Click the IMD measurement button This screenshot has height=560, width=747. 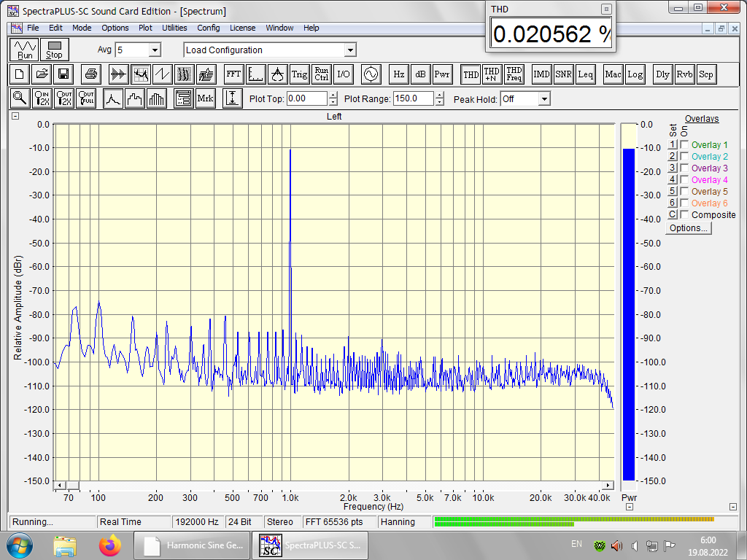pos(541,74)
